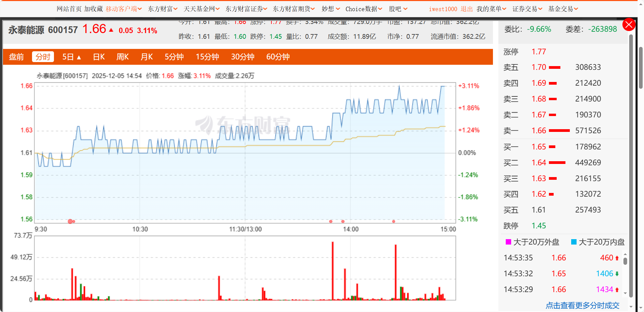Click 退出 to log out
644x312 pixels.
467,9
